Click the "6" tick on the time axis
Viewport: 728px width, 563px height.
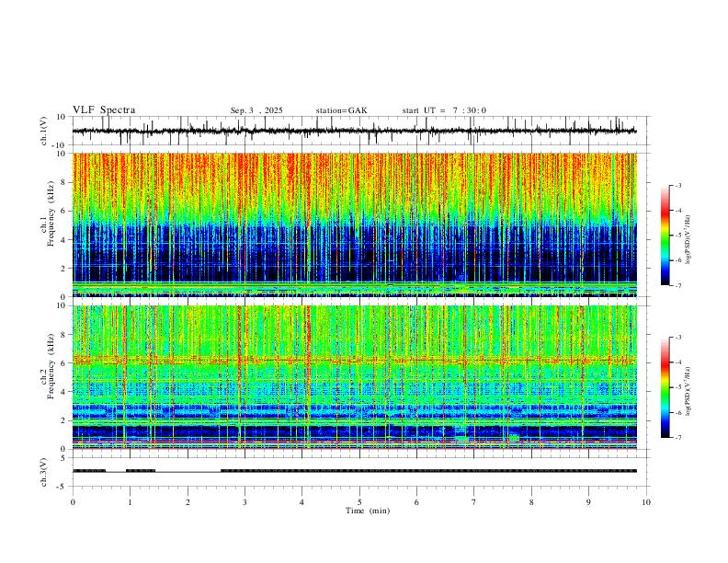pos(417,502)
